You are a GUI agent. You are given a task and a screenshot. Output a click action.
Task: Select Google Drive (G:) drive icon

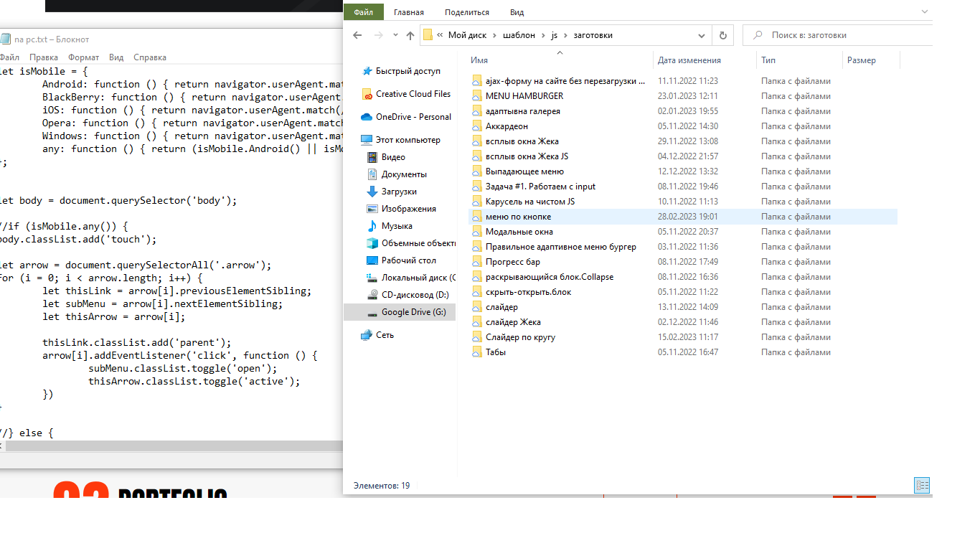point(372,312)
